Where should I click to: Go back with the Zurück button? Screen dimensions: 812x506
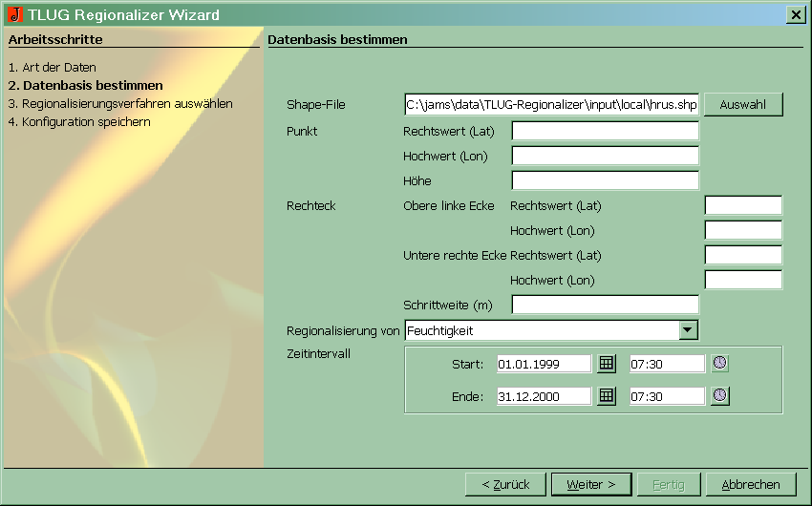(504, 484)
